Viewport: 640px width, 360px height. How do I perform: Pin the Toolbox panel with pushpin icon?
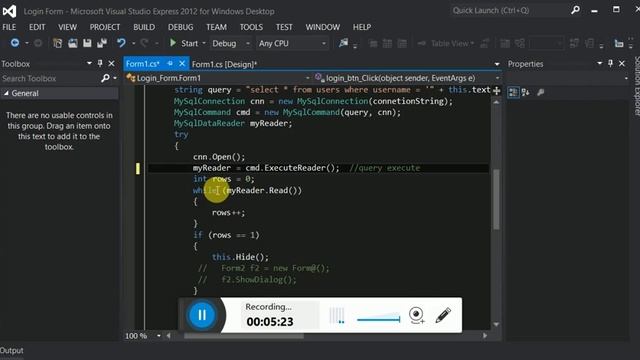pos(100,63)
